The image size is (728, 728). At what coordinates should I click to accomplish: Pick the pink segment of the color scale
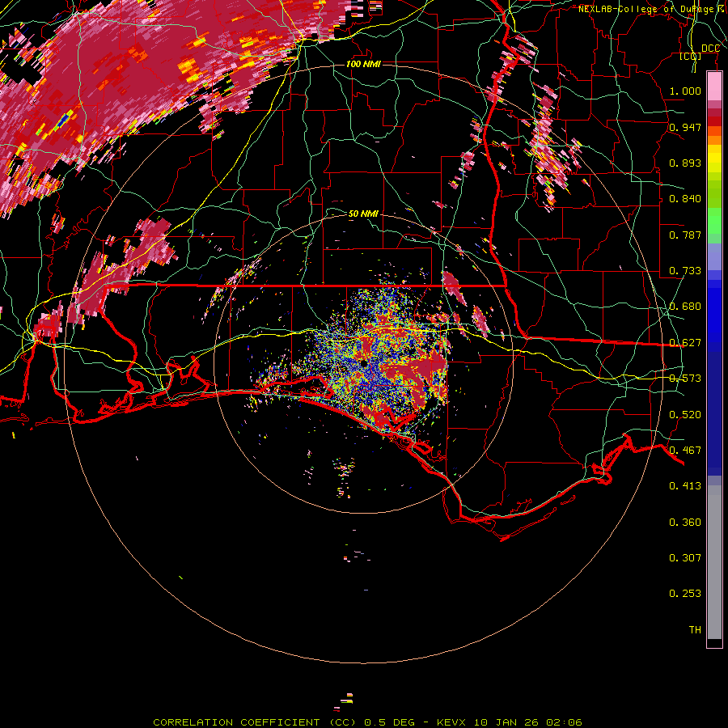[714, 86]
